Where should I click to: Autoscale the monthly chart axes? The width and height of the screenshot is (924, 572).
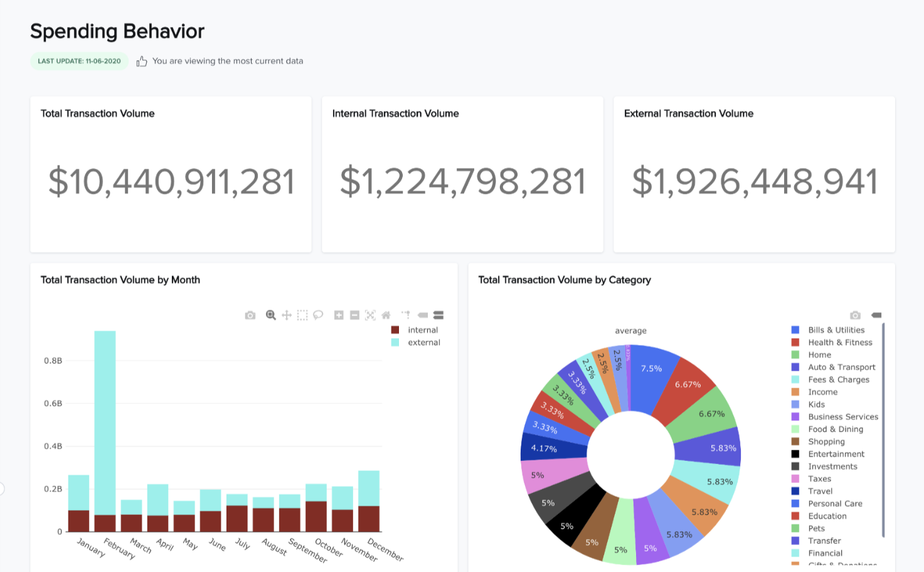tap(370, 315)
